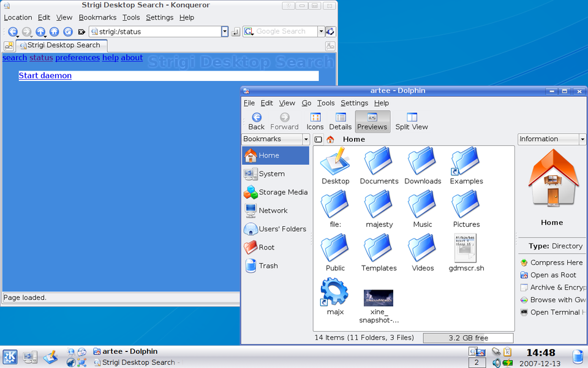The width and height of the screenshot is (588, 368).
Task: Select the Downloads folder
Action: (x=423, y=166)
